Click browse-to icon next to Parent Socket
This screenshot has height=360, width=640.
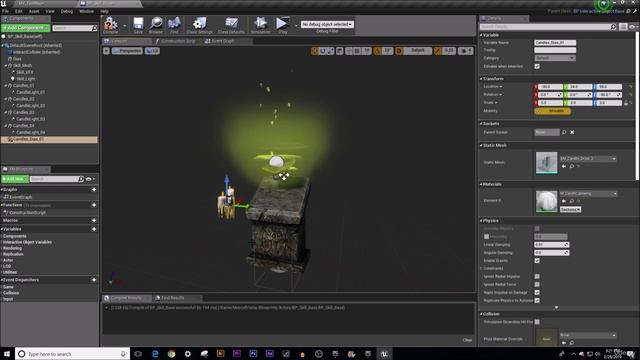(564, 132)
